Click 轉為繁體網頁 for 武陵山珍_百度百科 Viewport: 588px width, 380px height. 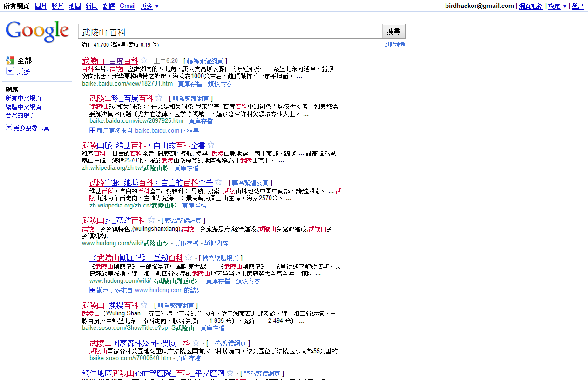click(x=190, y=99)
